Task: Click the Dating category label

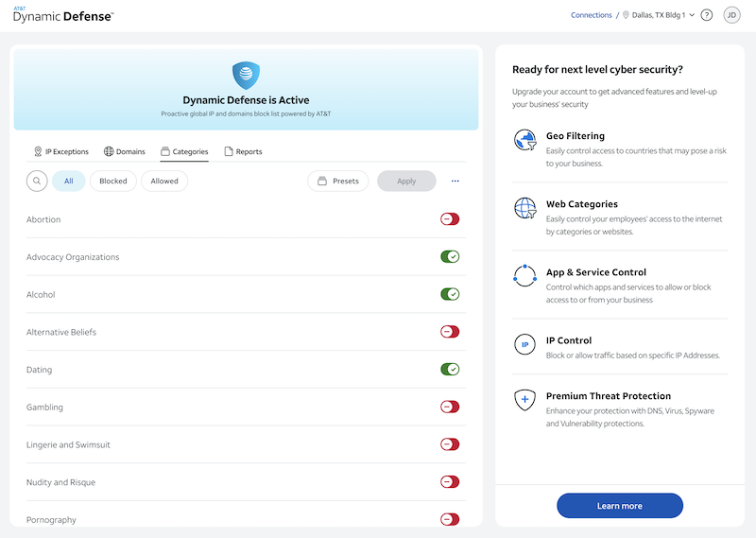Action: point(39,370)
